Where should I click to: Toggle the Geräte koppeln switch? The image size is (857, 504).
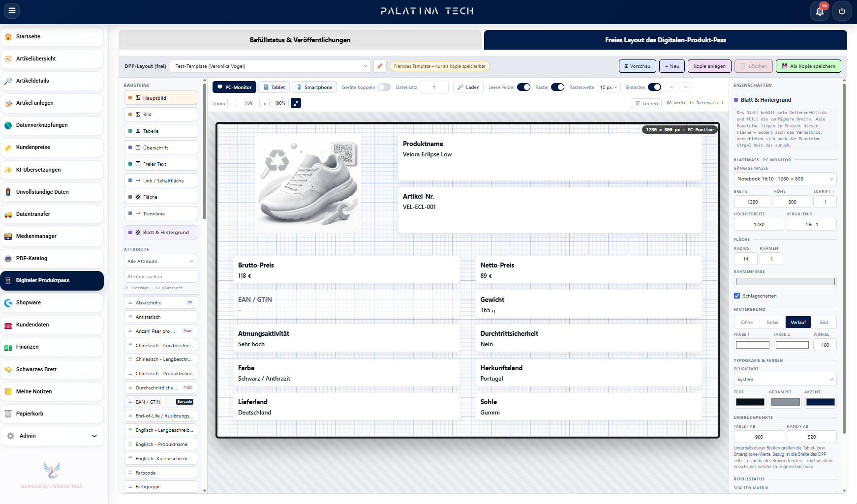(x=384, y=87)
